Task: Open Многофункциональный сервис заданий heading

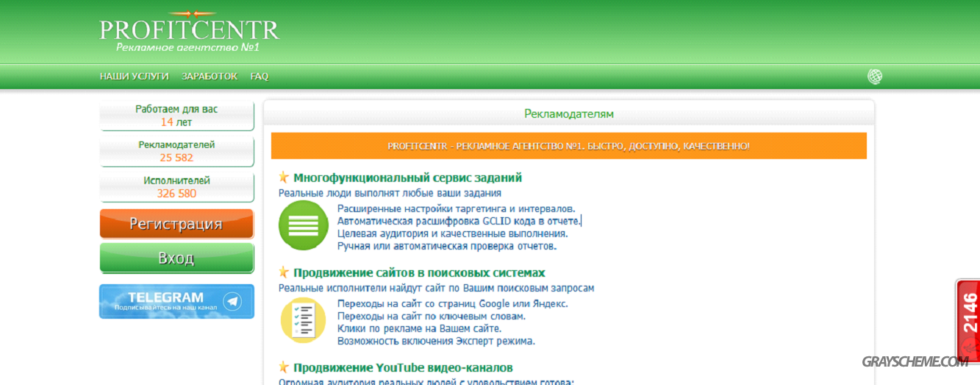Action: pyautogui.click(x=407, y=177)
